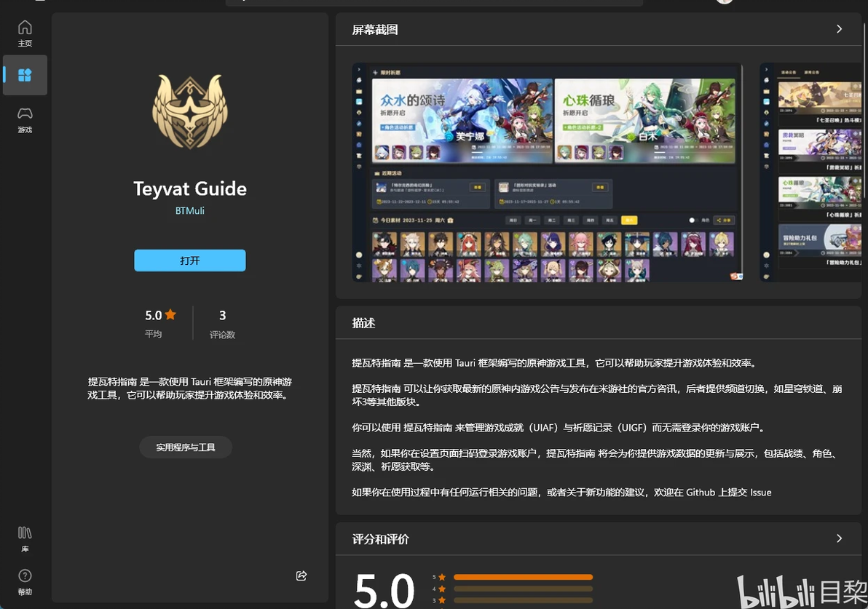Click the 评分和评价 section heading
This screenshot has height=609, width=868.
pyautogui.click(x=380, y=539)
